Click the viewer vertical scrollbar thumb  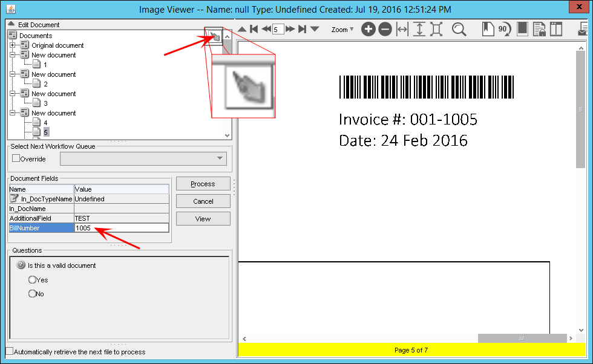pyautogui.click(x=581, y=109)
